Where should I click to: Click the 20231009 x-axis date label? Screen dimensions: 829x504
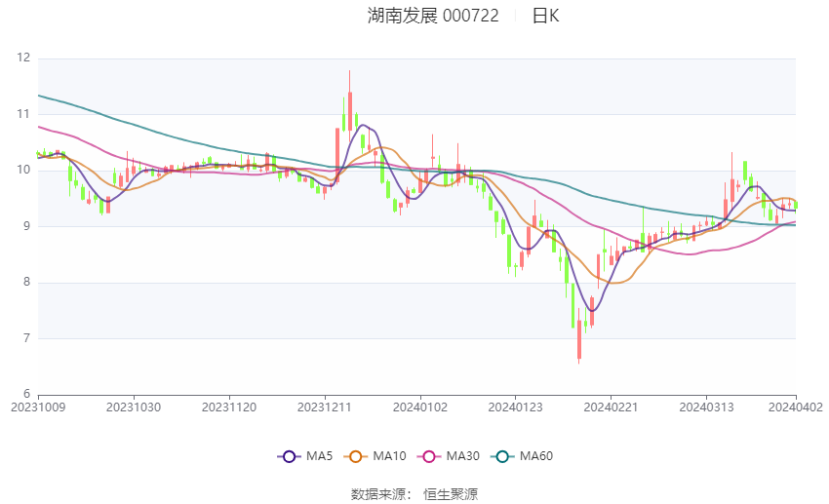click(38, 407)
